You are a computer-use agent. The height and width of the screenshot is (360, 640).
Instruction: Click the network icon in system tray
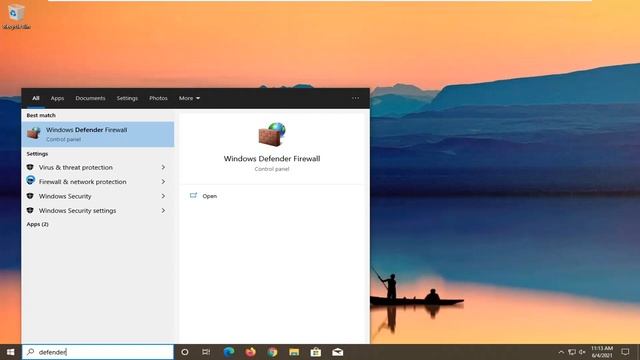572,352
